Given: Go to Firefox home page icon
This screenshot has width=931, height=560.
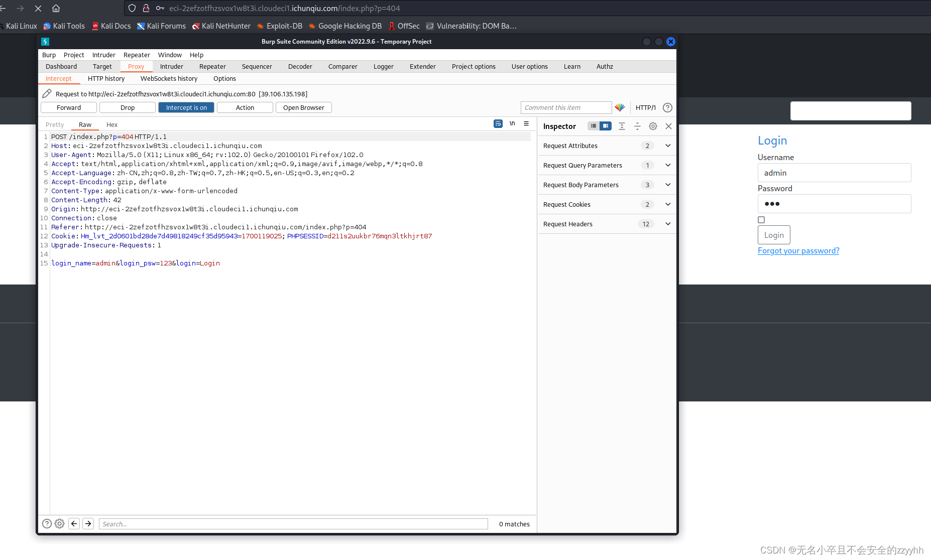Looking at the screenshot, I should 56,8.
